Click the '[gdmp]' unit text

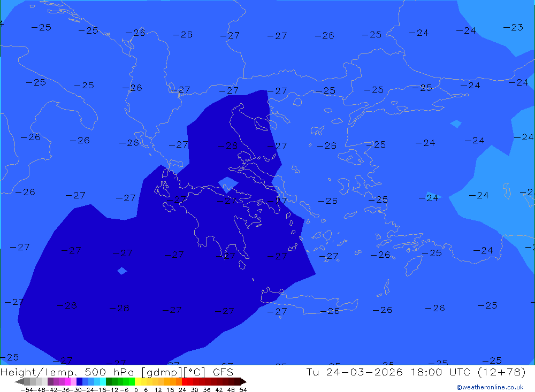162,372
